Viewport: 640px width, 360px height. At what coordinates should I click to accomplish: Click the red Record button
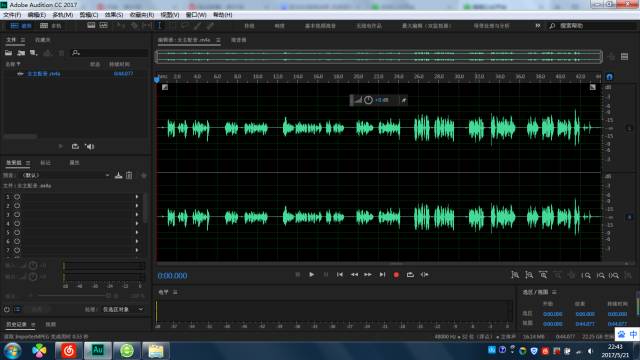pyautogui.click(x=396, y=275)
